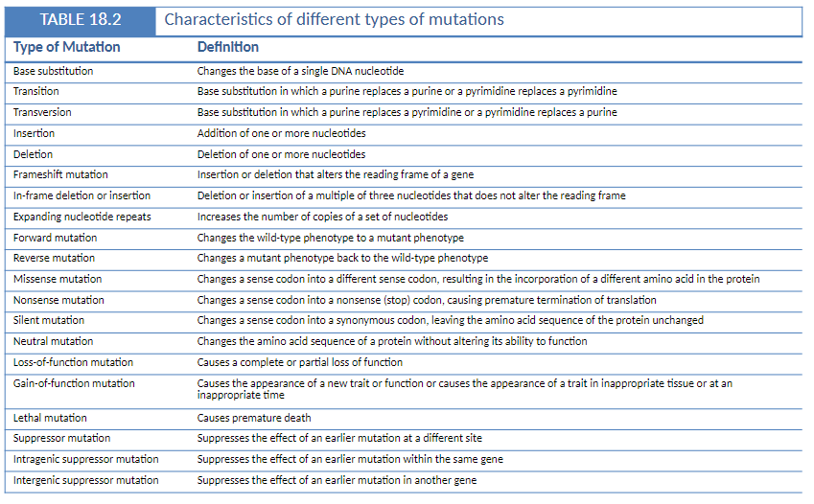Click the Forward mutation row label

[55, 238]
